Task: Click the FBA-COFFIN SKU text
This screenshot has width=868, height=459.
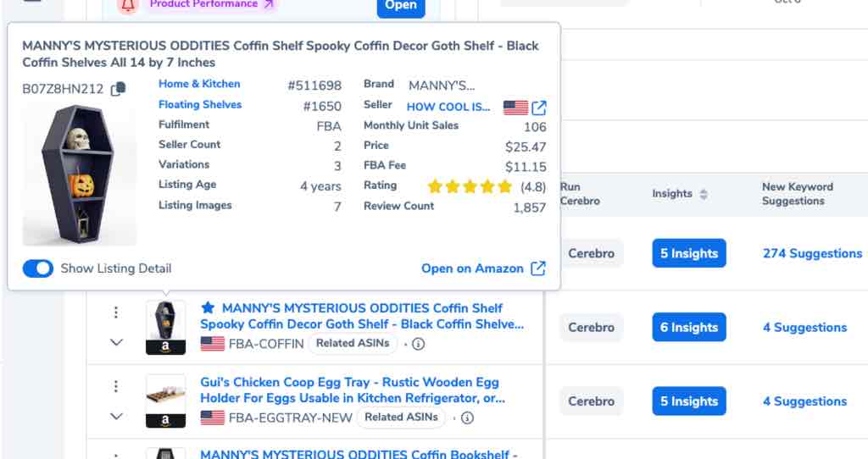Action: click(266, 344)
